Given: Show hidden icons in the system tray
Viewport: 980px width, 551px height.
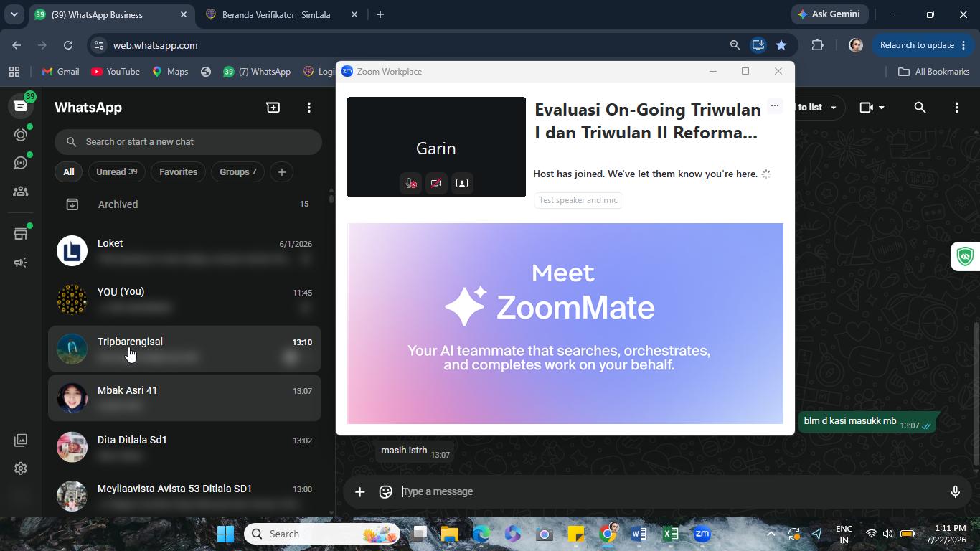Looking at the screenshot, I should coord(771,534).
